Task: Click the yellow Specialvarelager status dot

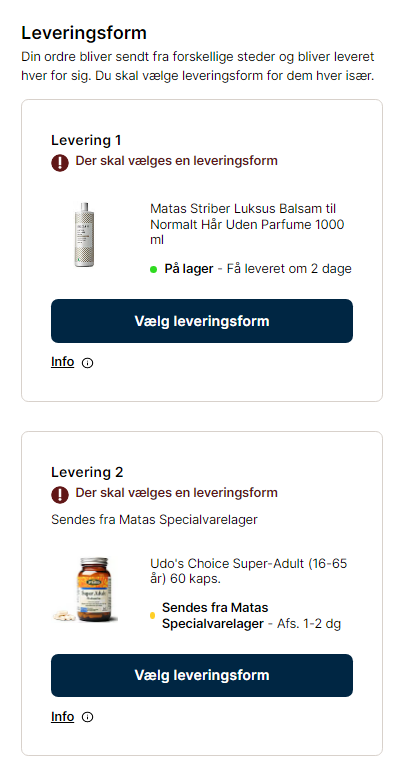Action: 152,615
